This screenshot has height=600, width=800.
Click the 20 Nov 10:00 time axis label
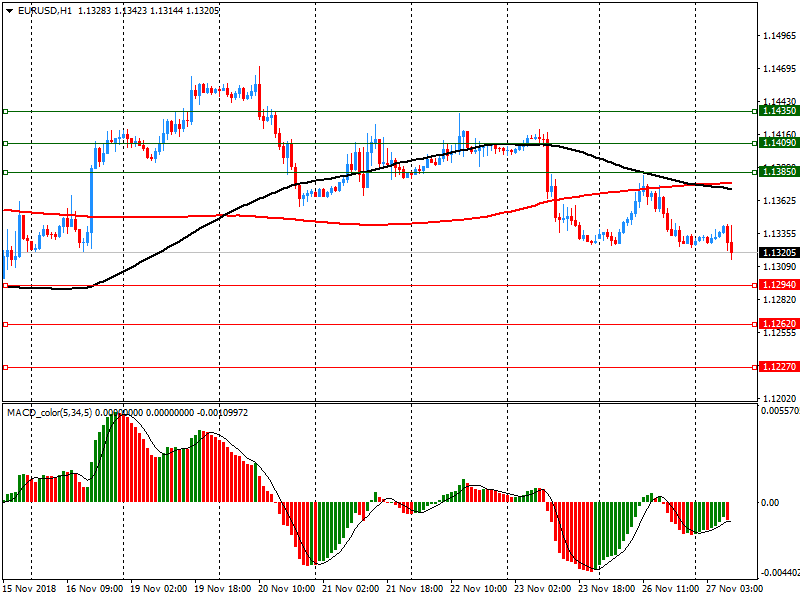(x=287, y=589)
